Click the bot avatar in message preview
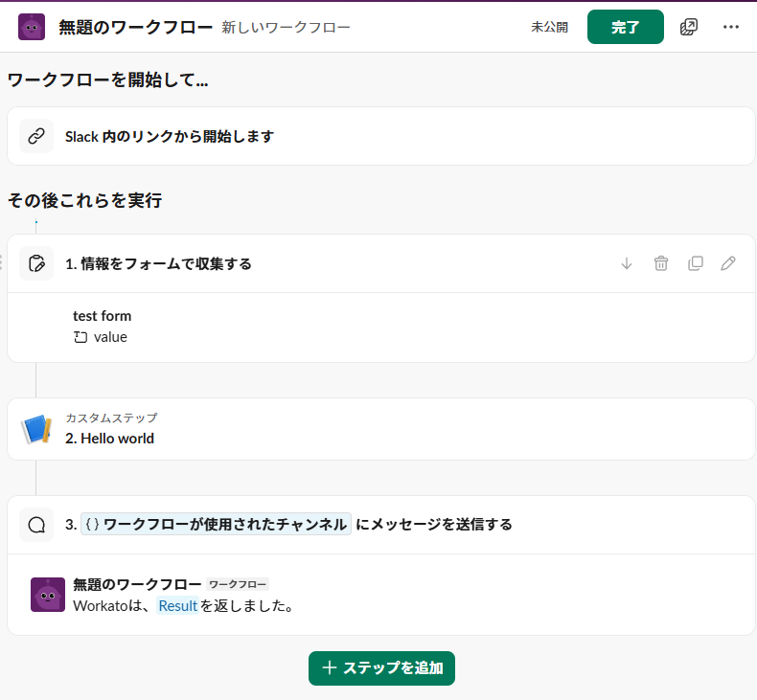This screenshot has height=700, width=757. [48, 595]
